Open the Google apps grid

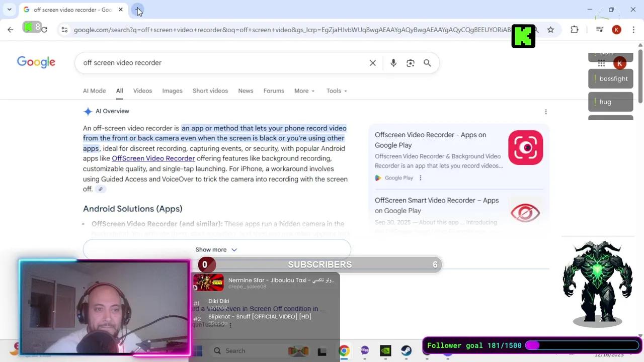click(601, 63)
